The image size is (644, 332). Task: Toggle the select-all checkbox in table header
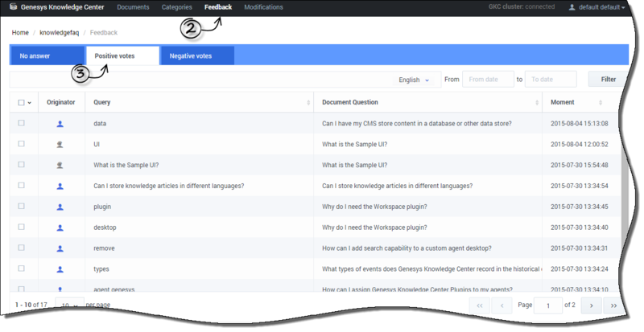(x=22, y=103)
